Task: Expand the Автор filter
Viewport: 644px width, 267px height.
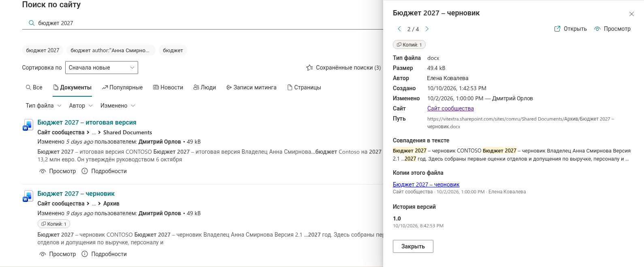Action: (x=81, y=106)
